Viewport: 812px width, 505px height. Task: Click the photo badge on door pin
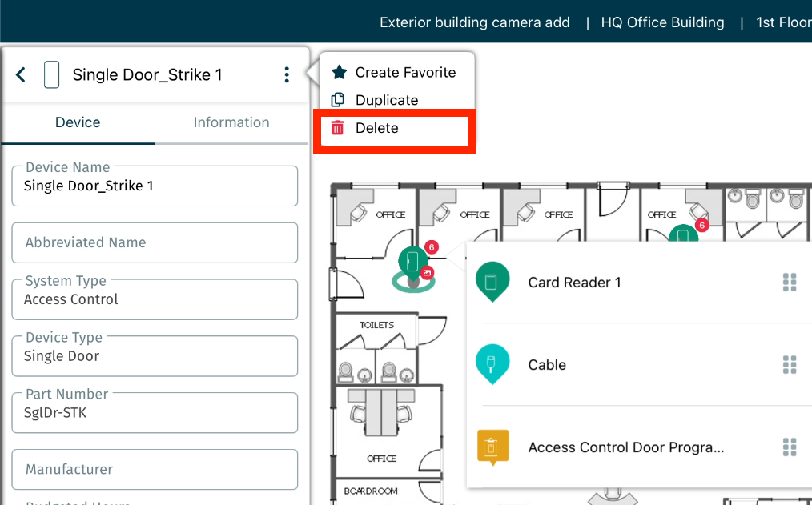pos(428,272)
